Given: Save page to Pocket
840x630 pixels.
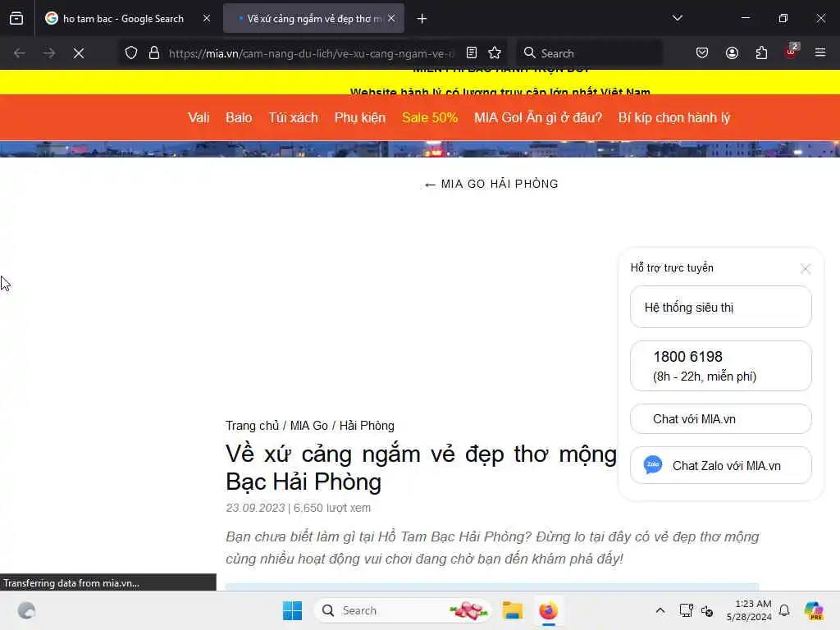Looking at the screenshot, I should [x=702, y=53].
